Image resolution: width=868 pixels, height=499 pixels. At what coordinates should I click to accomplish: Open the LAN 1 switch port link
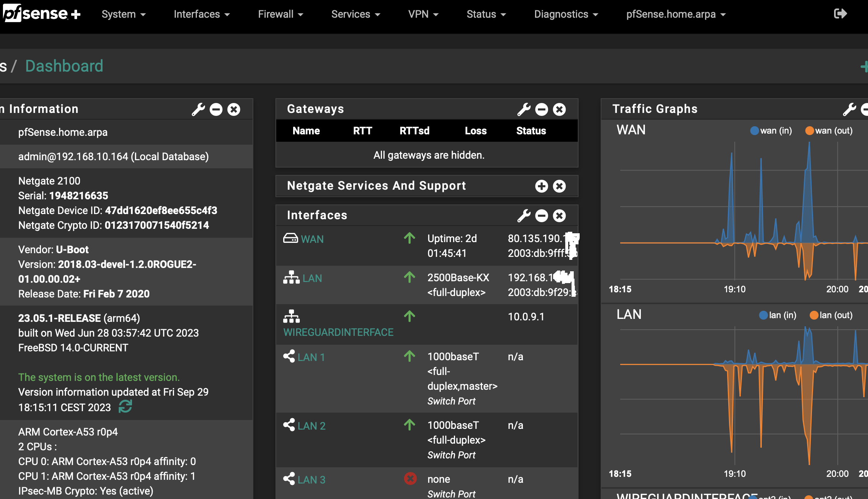pyautogui.click(x=311, y=357)
